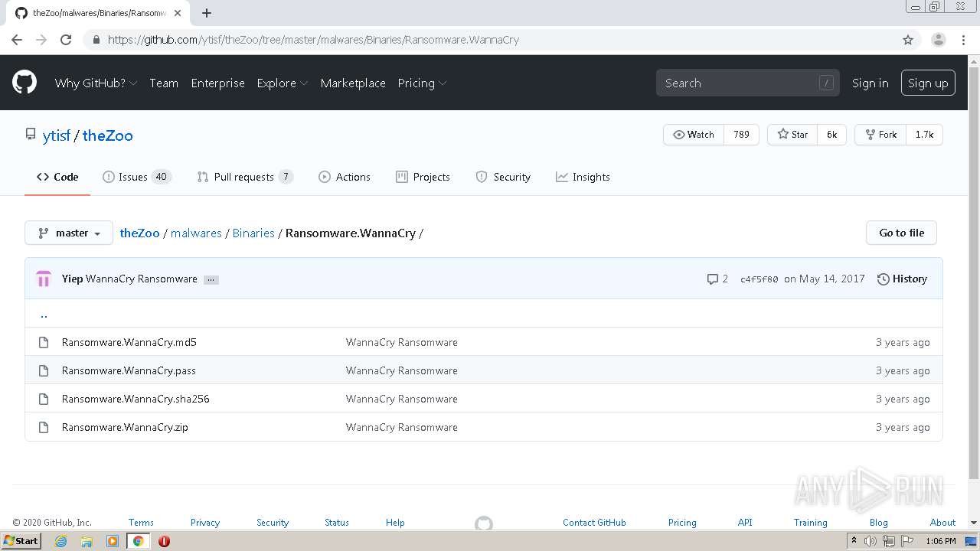Switch to the Security tab
Screen dimensions: 980x551
[503, 177]
